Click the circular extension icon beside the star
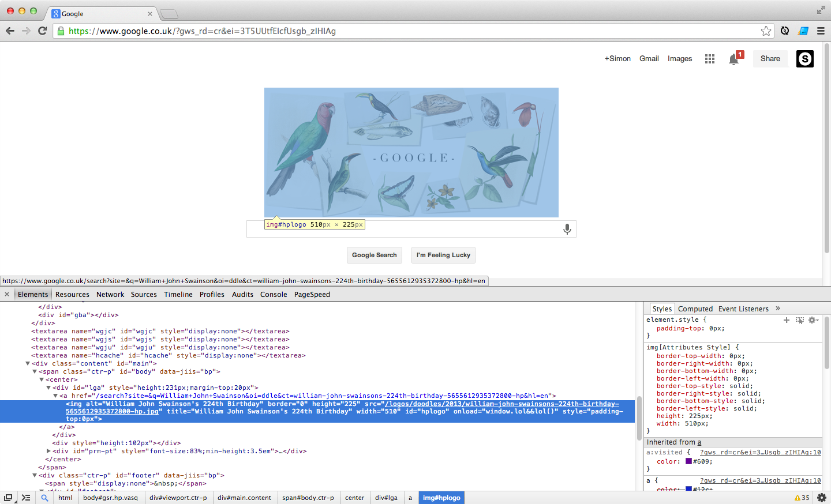 pos(785,31)
